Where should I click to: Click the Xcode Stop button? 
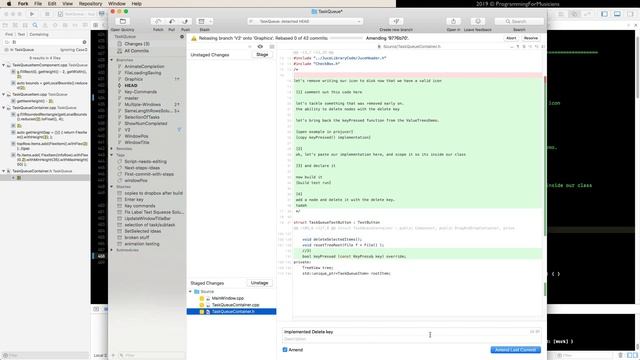(x=47, y=14)
